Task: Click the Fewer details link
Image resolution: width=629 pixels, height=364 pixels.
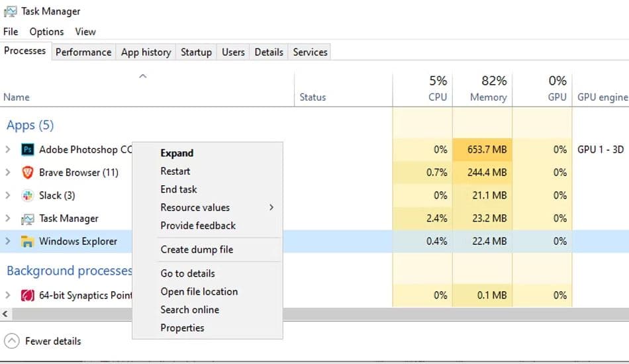Action: pos(53,341)
